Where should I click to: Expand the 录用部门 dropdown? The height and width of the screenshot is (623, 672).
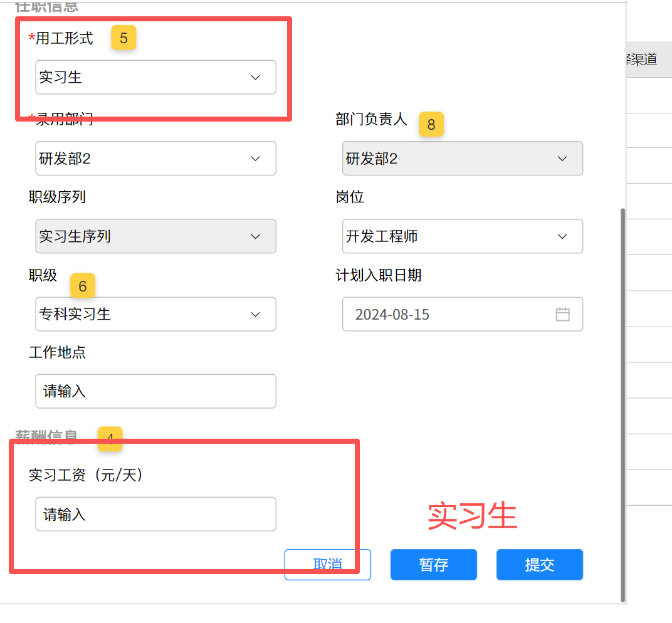(x=155, y=159)
